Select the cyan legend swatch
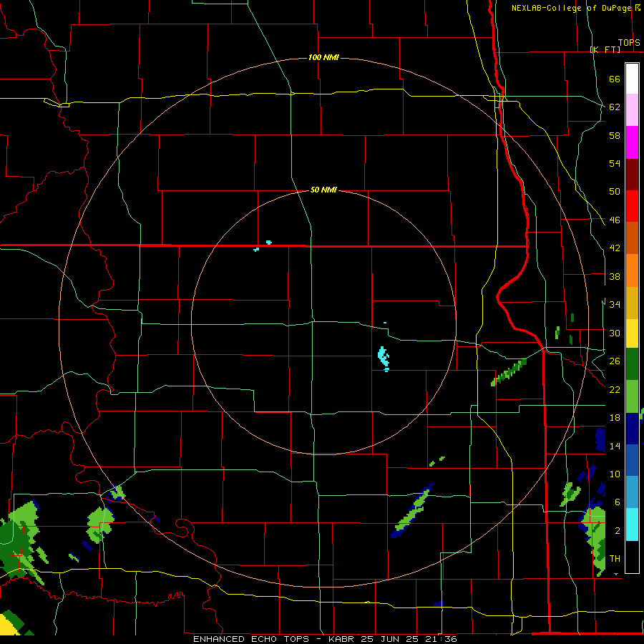The width and height of the screenshot is (644, 644). coord(632,525)
